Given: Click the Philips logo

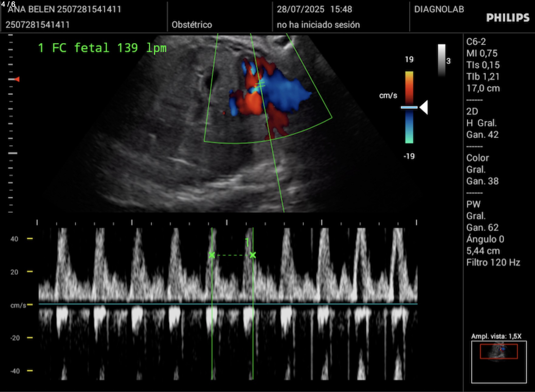Looking at the screenshot, I should [x=508, y=18].
